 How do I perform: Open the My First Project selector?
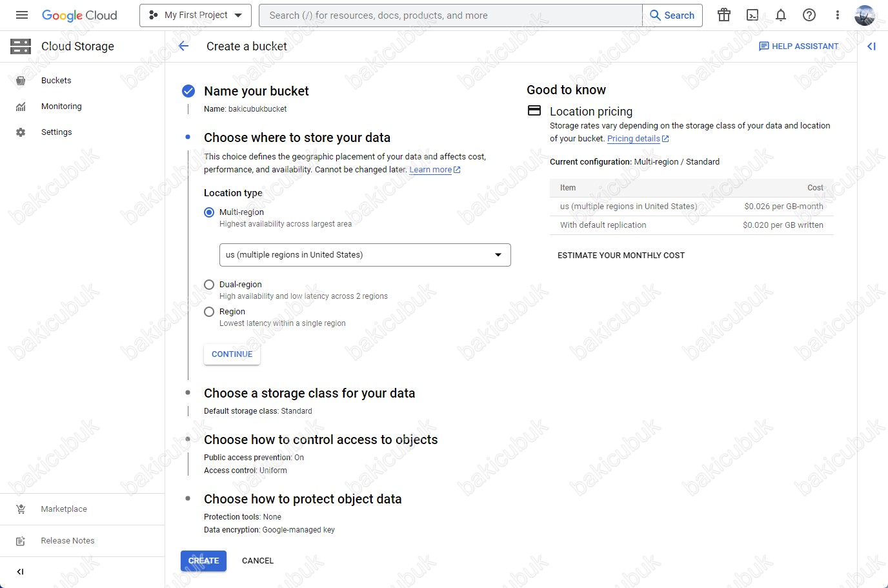tap(196, 15)
